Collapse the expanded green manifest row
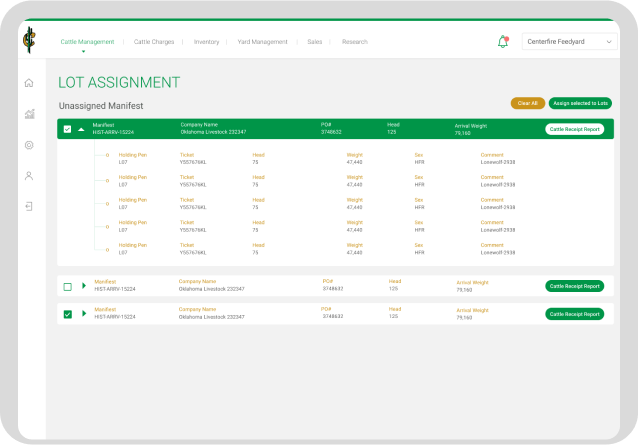The image size is (639, 445). (81, 129)
